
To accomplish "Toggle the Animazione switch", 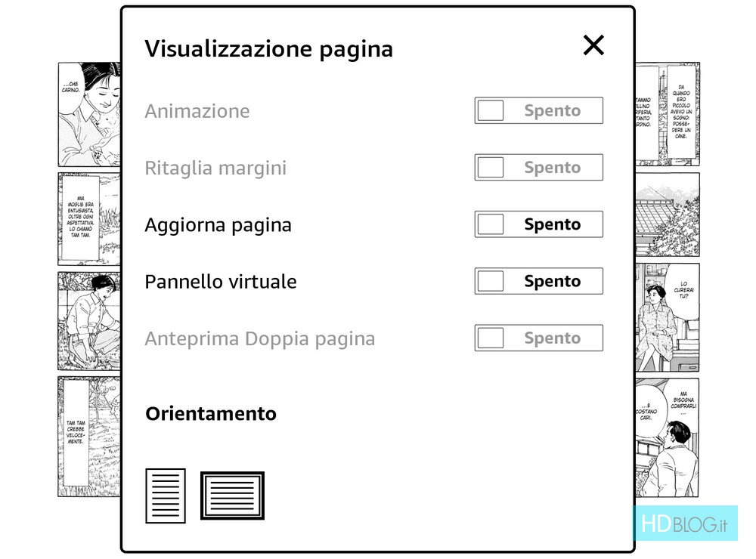I will (538, 110).
